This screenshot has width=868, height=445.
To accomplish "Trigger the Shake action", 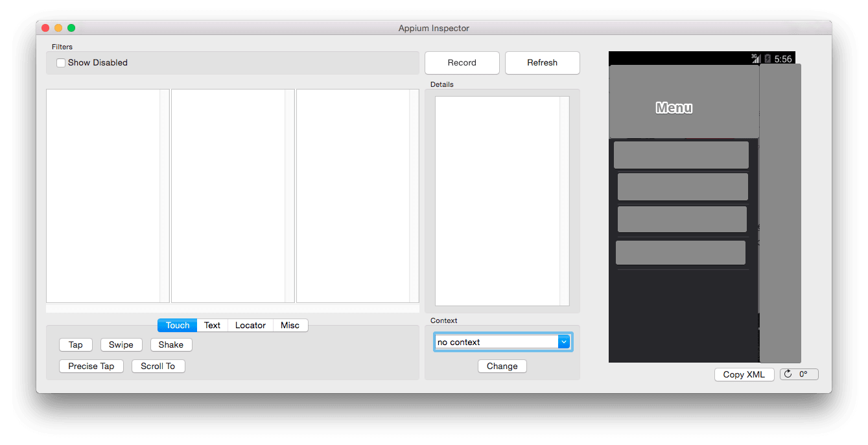I will pos(170,344).
